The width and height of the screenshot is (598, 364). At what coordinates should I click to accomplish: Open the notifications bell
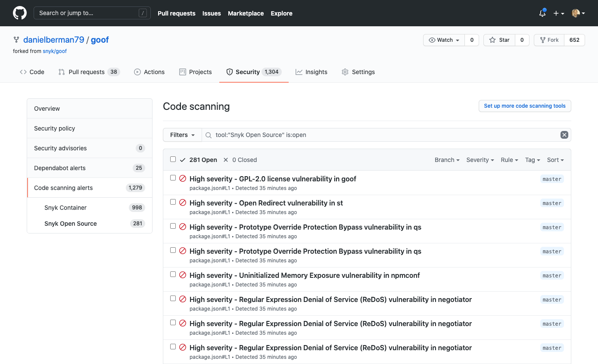pos(542,13)
